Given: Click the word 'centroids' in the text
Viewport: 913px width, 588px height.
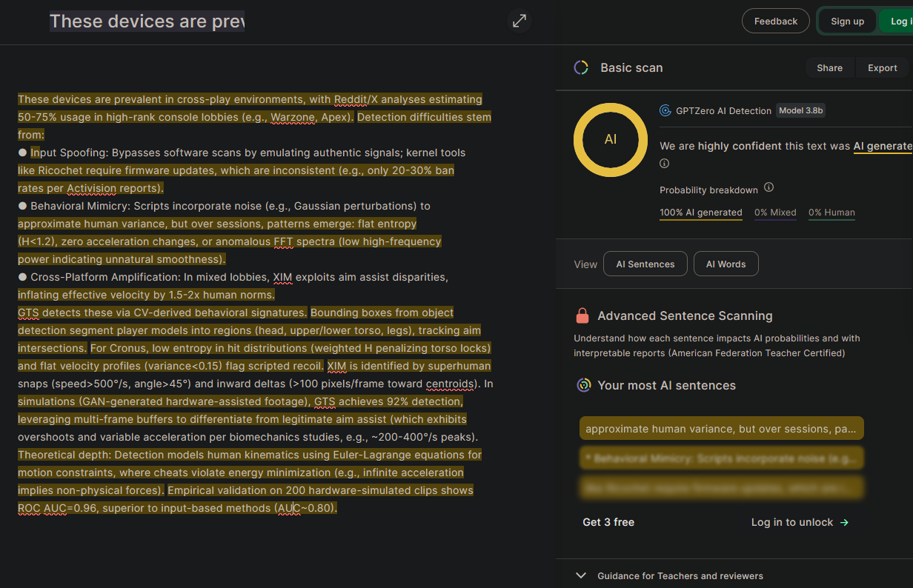Looking at the screenshot, I should click(450, 384).
